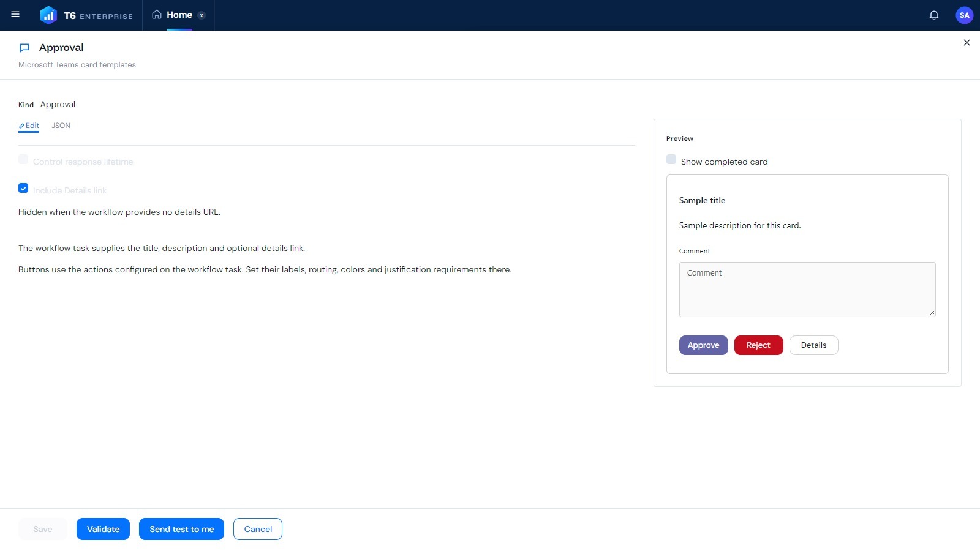This screenshot has height=551, width=980.
Task: Select the Home tab
Action: coord(178,15)
